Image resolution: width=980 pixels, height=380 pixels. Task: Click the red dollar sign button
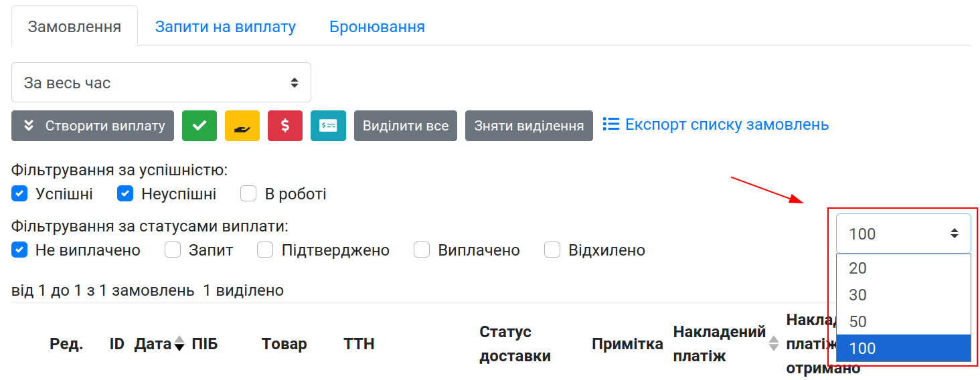click(x=285, y=126)
